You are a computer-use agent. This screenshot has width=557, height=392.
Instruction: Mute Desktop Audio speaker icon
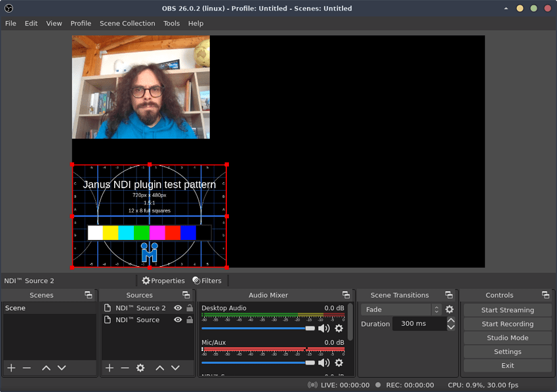click(x=324, y=328)
